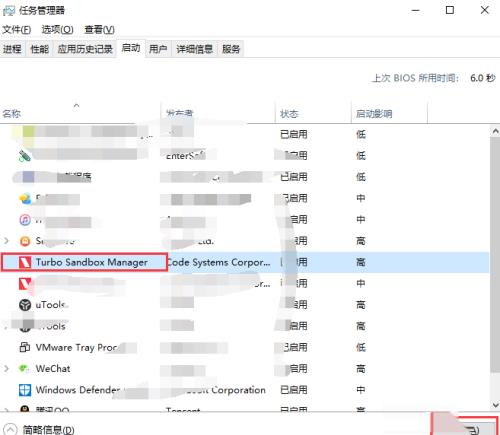Click the 高 impact of WeChat row
Image resolution: width=500 pixels, height=435 pixels.
361,369
